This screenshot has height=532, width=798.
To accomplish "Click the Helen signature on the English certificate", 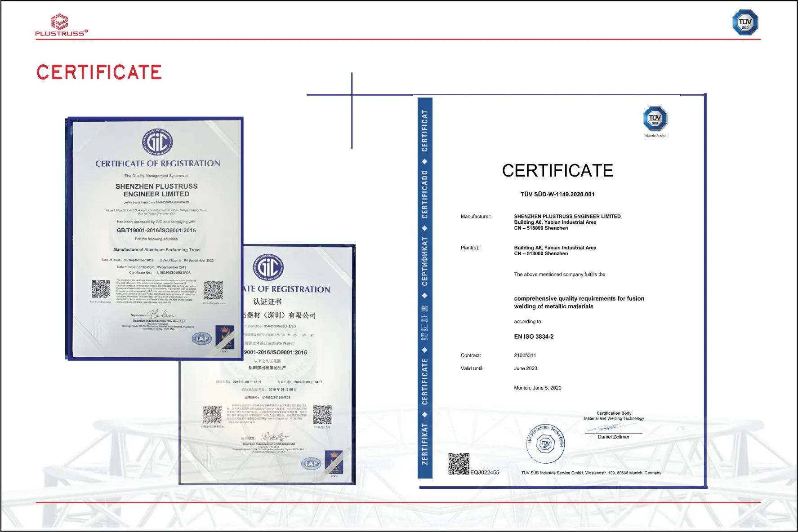I will 160,314.
